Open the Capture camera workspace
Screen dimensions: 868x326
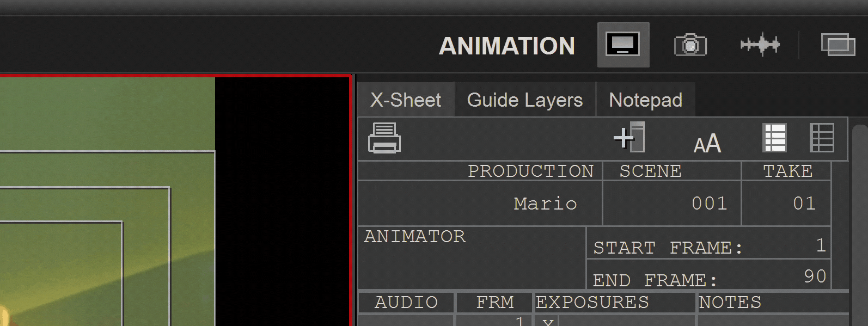pyautogui.click(x=690, y=45)
